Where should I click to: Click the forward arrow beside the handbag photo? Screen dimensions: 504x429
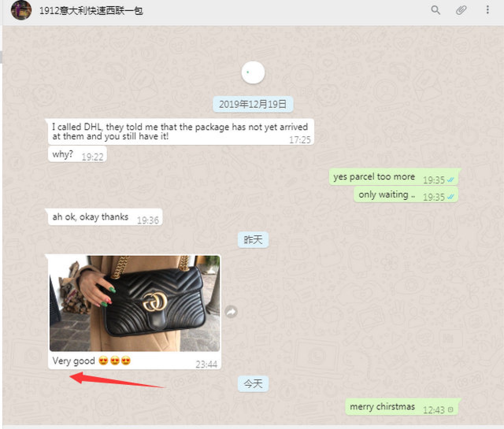pos(231,312)
